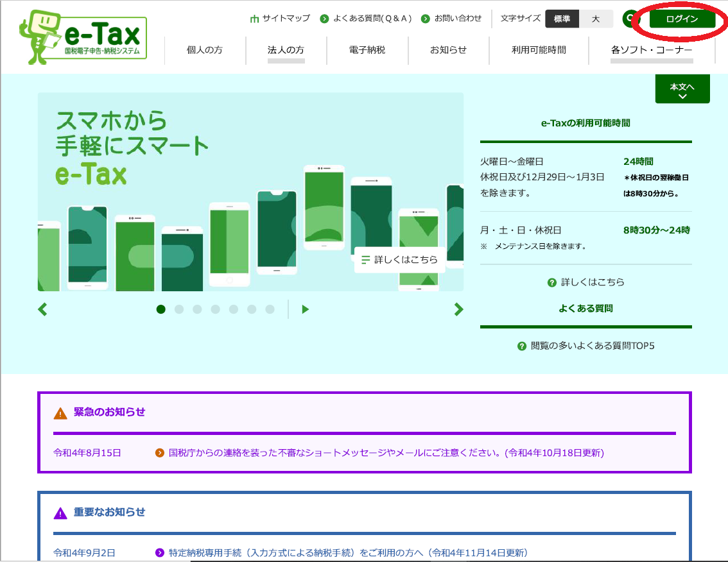Go to next slide with right arrow
Viewport: 728px width, 562px height.
pos(458,309)
